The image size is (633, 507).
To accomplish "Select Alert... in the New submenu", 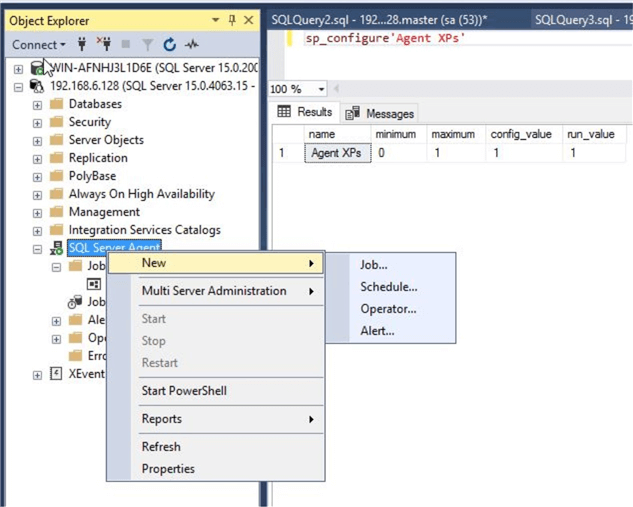I will click(391, 331).
